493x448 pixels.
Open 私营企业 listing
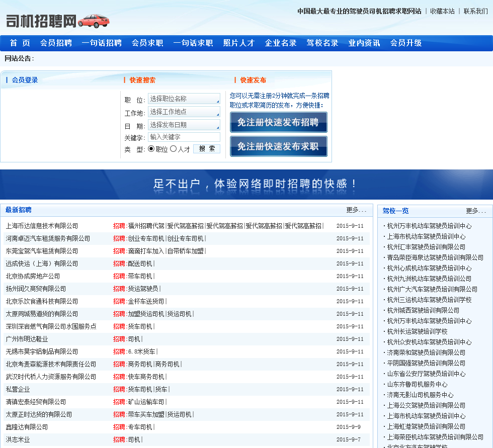18,389
